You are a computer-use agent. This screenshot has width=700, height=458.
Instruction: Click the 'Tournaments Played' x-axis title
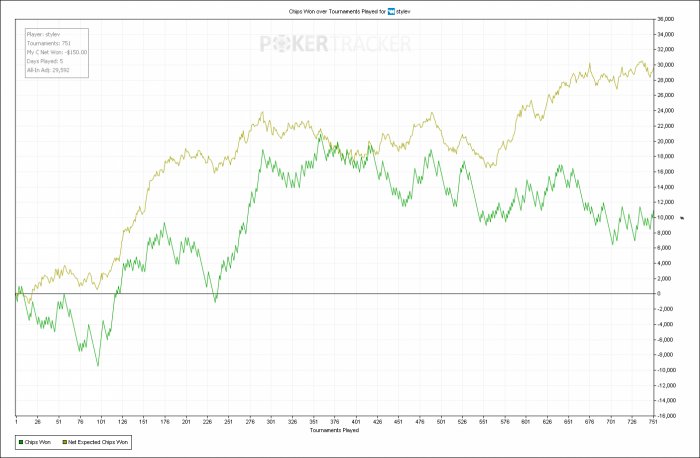coord(334,430)
